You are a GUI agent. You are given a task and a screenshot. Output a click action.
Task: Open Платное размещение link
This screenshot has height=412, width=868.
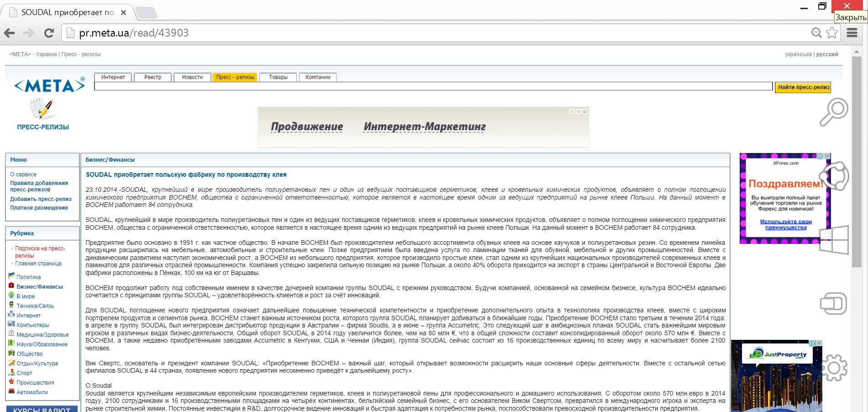(39, 208)
